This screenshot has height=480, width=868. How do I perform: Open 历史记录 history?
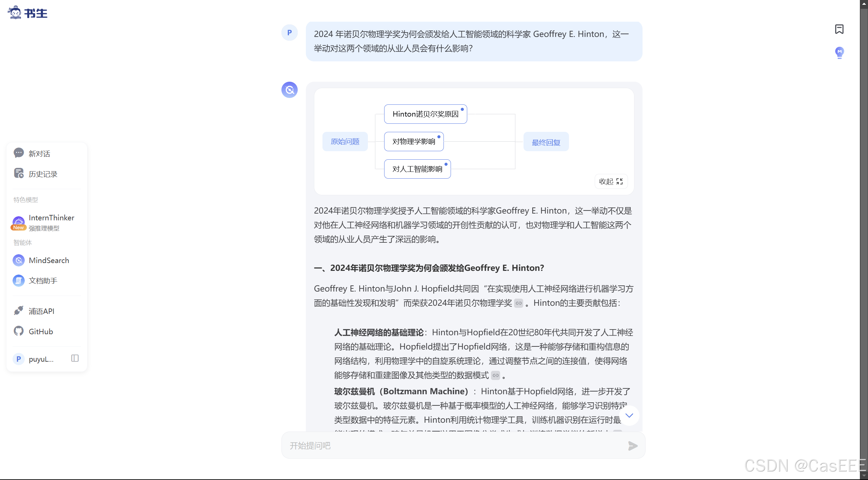pos(43,174)
